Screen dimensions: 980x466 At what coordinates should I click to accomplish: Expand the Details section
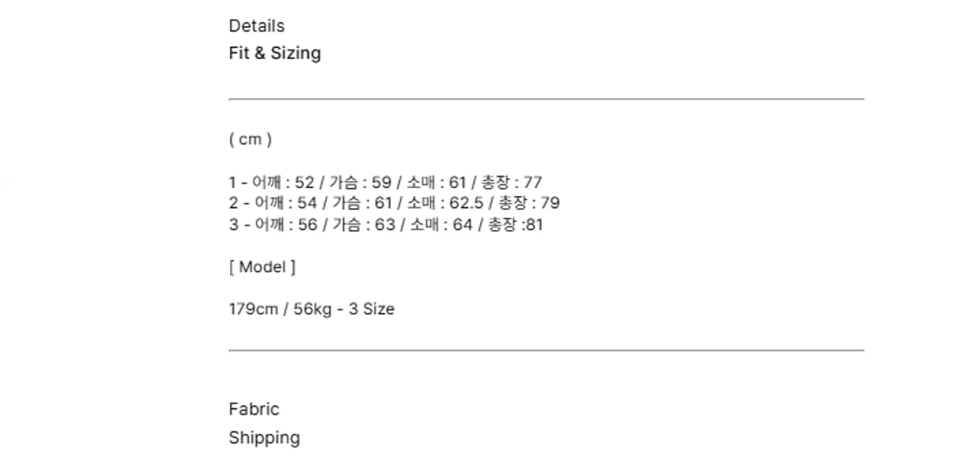pos(256,26)
